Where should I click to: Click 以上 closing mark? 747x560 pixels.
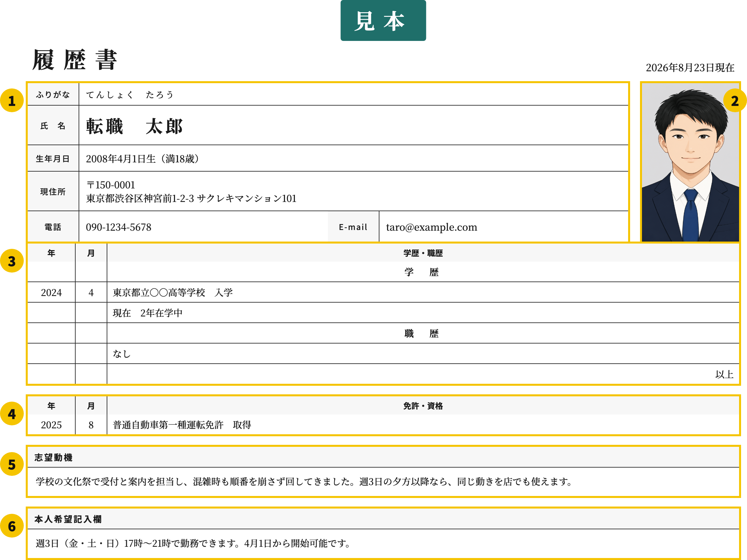[724, 374]
